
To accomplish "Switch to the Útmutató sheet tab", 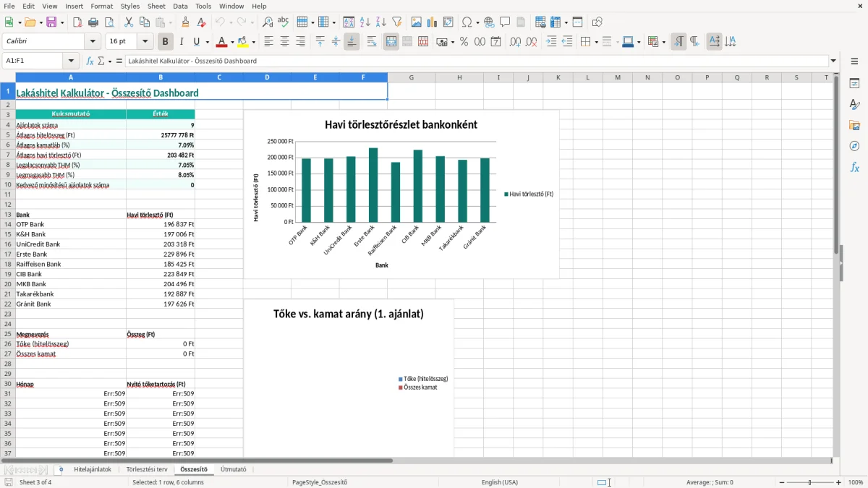I will click(x=234, y=469).
